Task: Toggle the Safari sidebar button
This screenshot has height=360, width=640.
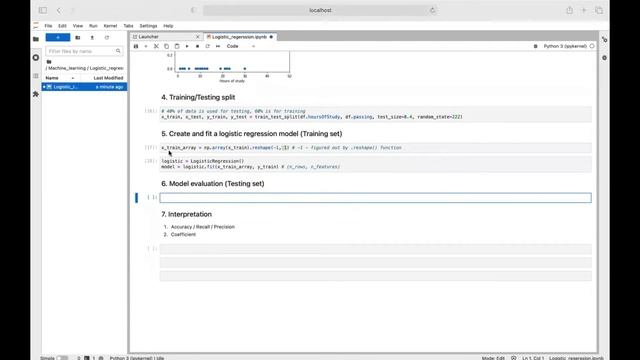Action: 43,10
